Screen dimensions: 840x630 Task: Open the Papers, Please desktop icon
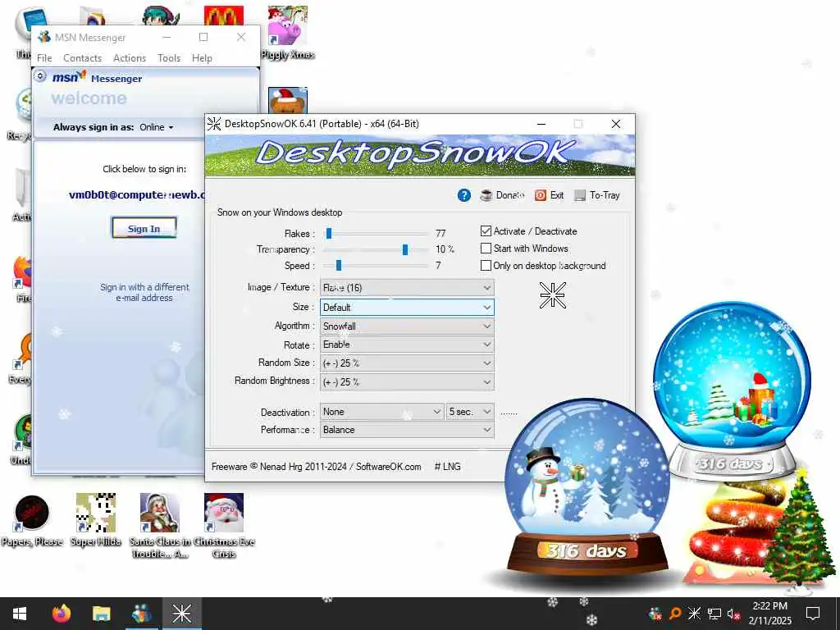[x=32, y=521]
